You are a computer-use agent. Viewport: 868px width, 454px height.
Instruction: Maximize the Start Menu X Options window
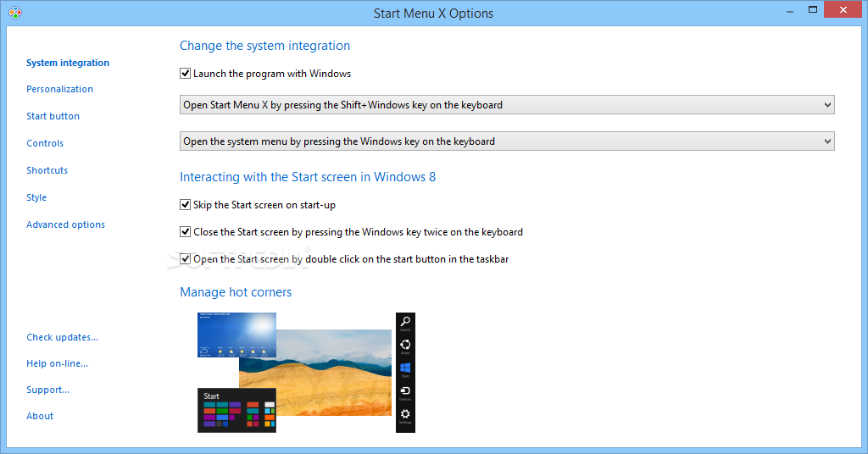coord(813,10)
